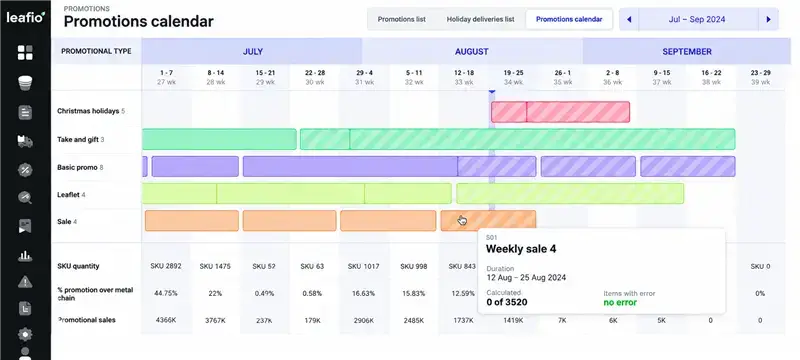Open the database stack icon in sidebar
Viewport: 800px width, 360px height.
(25, 83)
